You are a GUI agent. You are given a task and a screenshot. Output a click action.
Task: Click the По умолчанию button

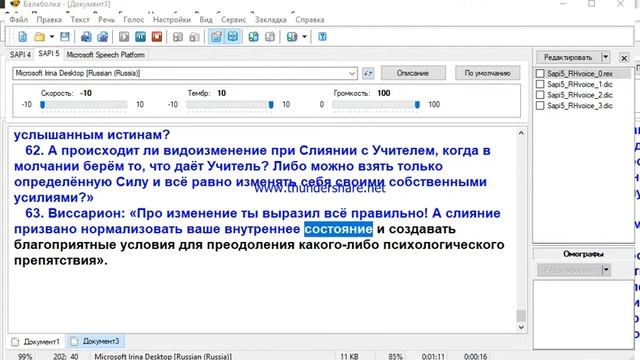[487, 73]
